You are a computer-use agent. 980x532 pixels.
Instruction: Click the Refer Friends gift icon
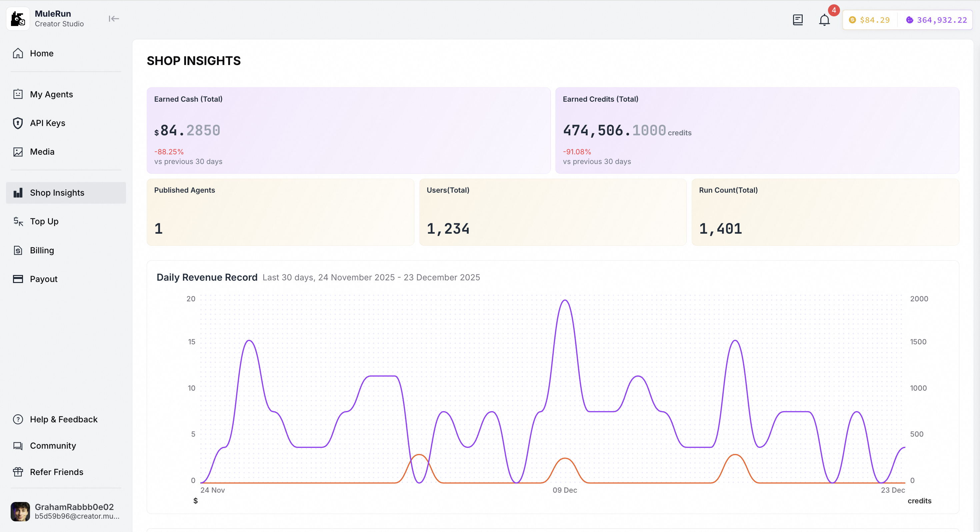coord(18,472)
